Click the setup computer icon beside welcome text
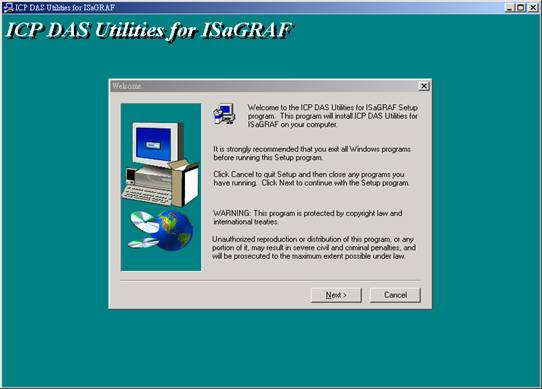This screenshot has width=542, height=389. [224, 114]
